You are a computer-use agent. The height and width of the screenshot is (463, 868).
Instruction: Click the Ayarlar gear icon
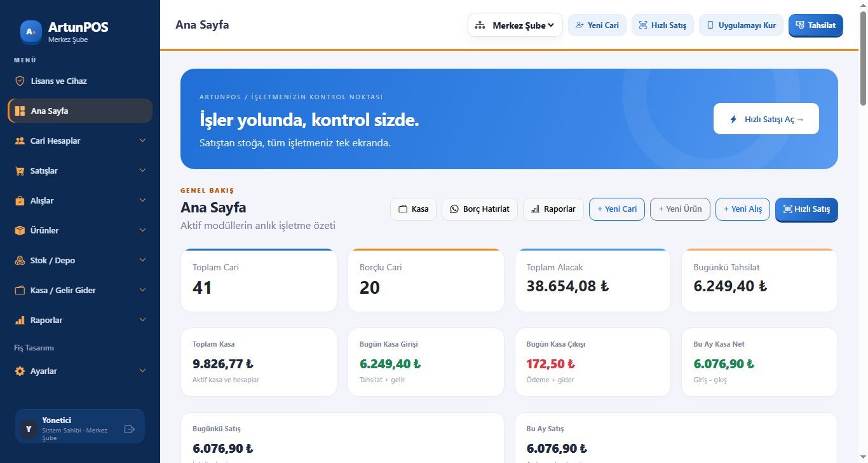[20, 371]
